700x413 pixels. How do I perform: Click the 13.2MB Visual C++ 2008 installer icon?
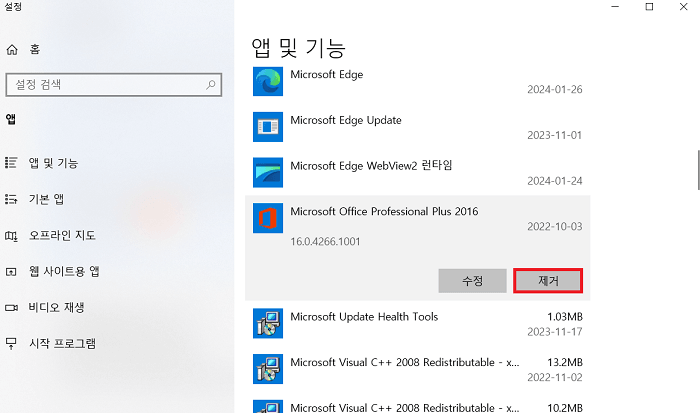click(x=268, y=369)
